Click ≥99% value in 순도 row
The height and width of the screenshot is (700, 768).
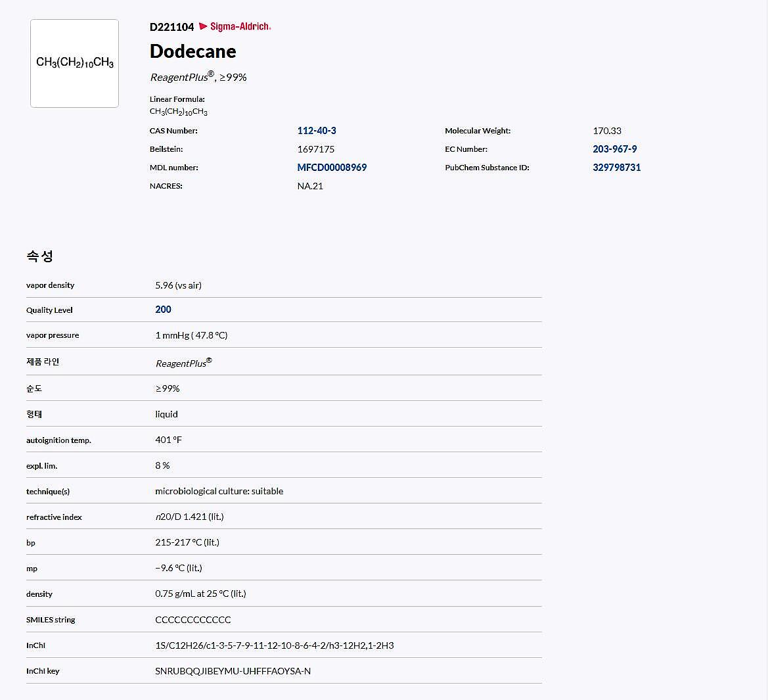click(x=168, y=388)
